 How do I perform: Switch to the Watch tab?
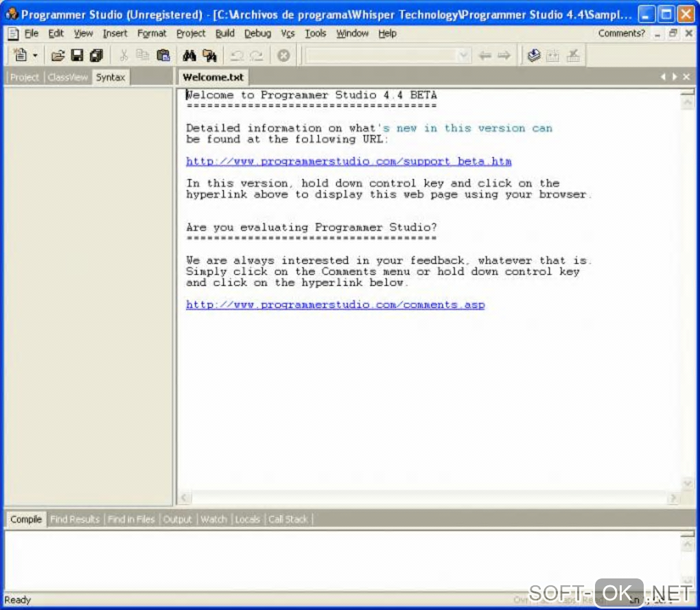(214, 519)
